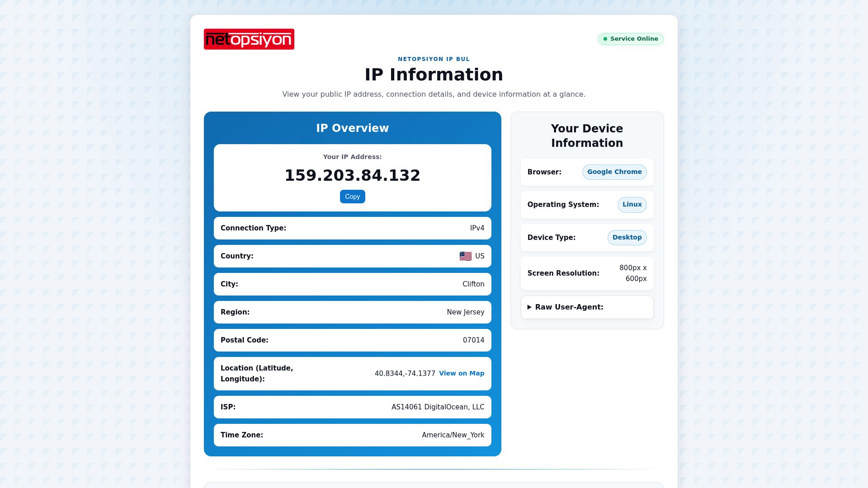Open the View on Map link
The width and height of the screenshot is (868, 488).
pos(462,373)
